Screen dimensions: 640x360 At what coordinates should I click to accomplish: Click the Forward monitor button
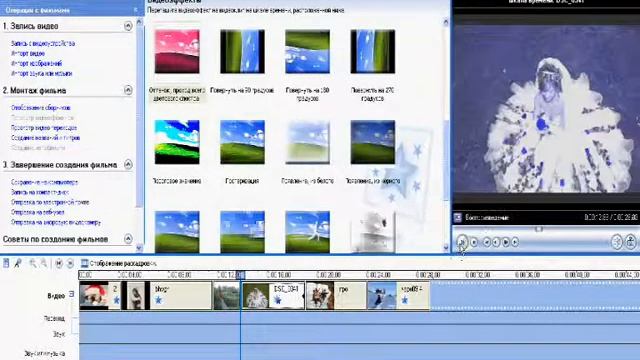515,242
